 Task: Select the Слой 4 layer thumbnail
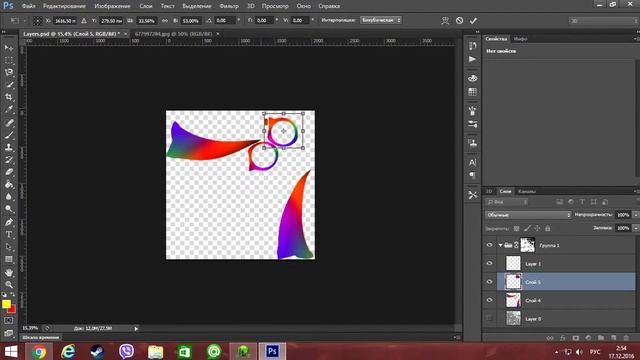point(513,300)
